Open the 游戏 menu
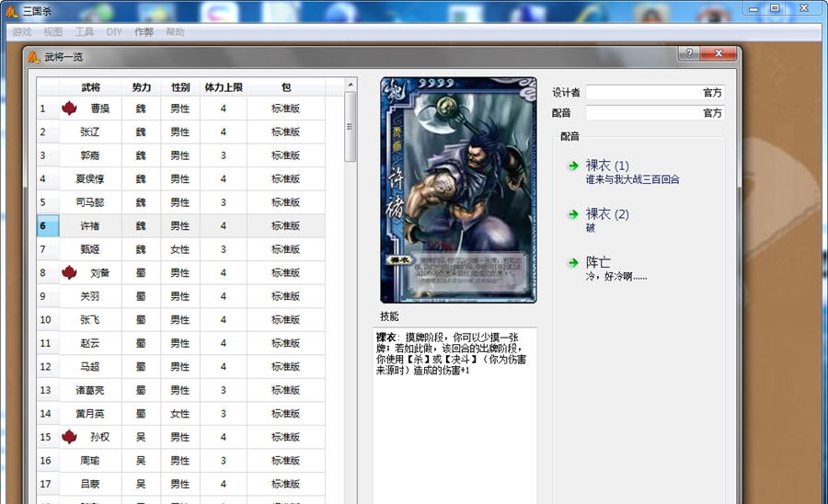 [x=22, y=32]
